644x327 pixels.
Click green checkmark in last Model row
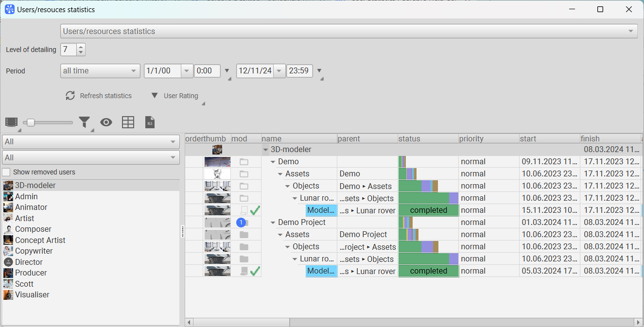[x=255, y=271]
